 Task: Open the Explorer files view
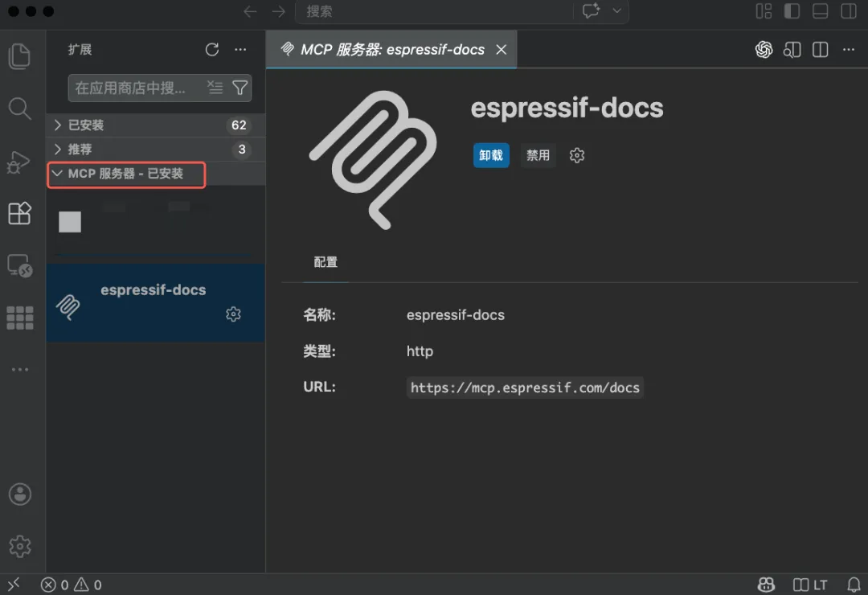point(19,56)
